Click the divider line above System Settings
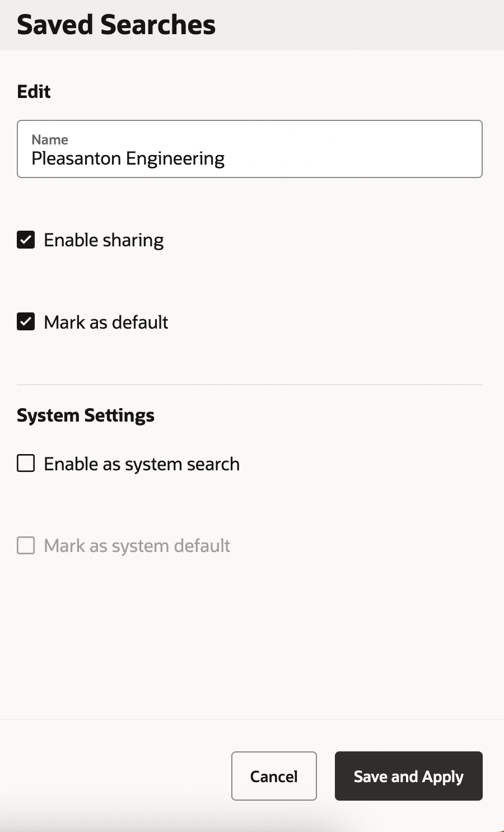The height and width of the screenshot is (832, 504). [249, 385]
